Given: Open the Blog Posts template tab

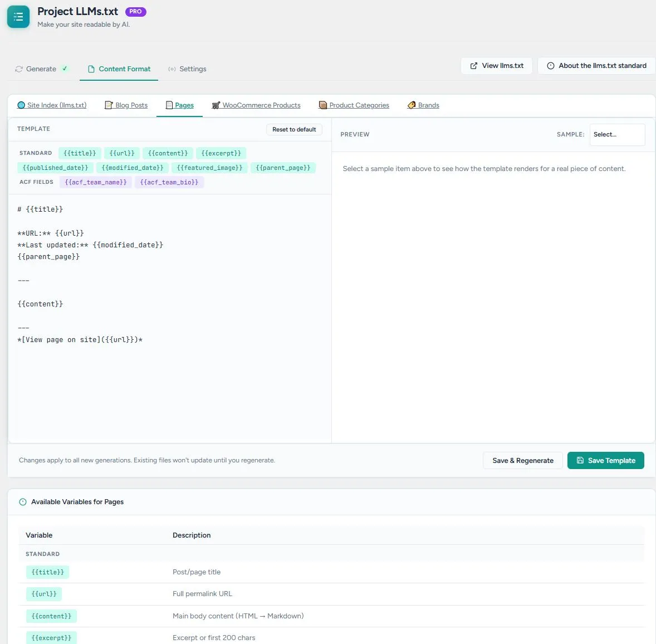Looking at the screenshot, I should click(126, 105).
